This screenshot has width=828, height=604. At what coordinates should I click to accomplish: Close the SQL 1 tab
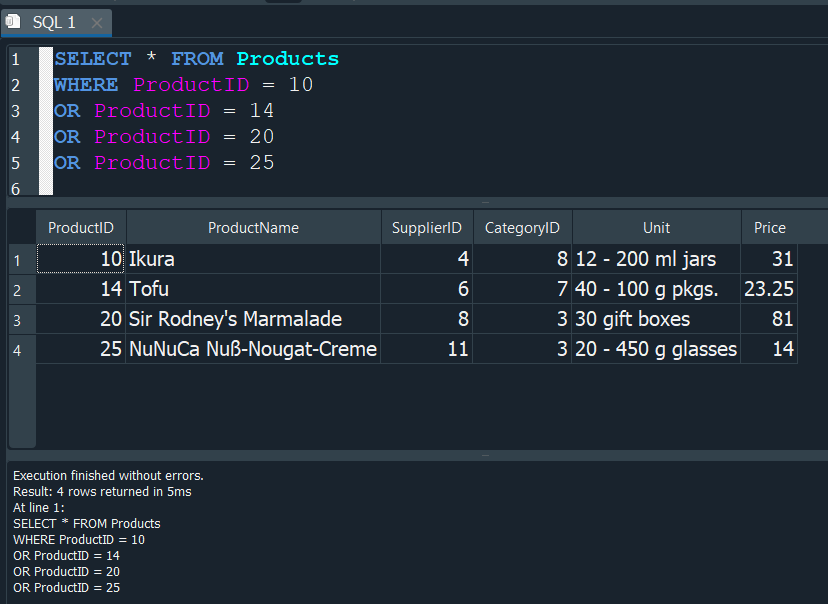pyautogui.click(x=97, y=23)
